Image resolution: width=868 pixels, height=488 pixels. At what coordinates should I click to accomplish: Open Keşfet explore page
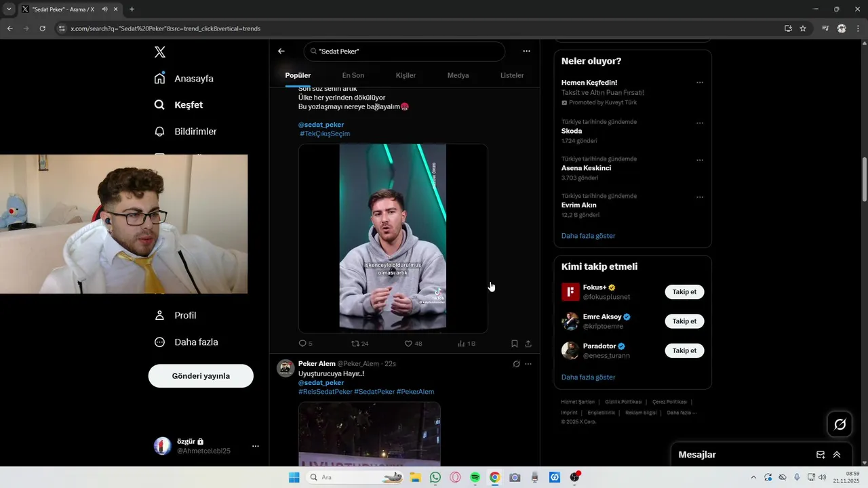tap(178, 105)
